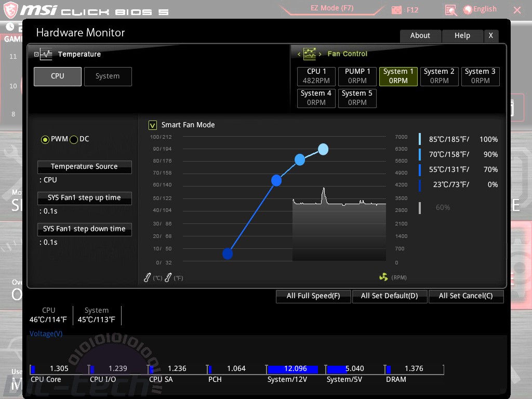The width and height of the screenshot is (532, 399).
Task: Click the 85°C/185°F/ 100% legend row
Action: click(x=459, y=139)
